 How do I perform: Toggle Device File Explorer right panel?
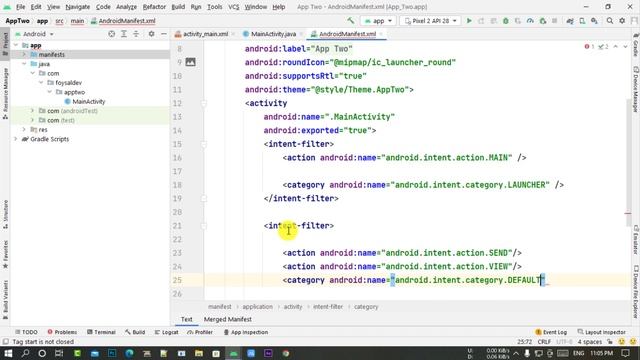point(636,291)
